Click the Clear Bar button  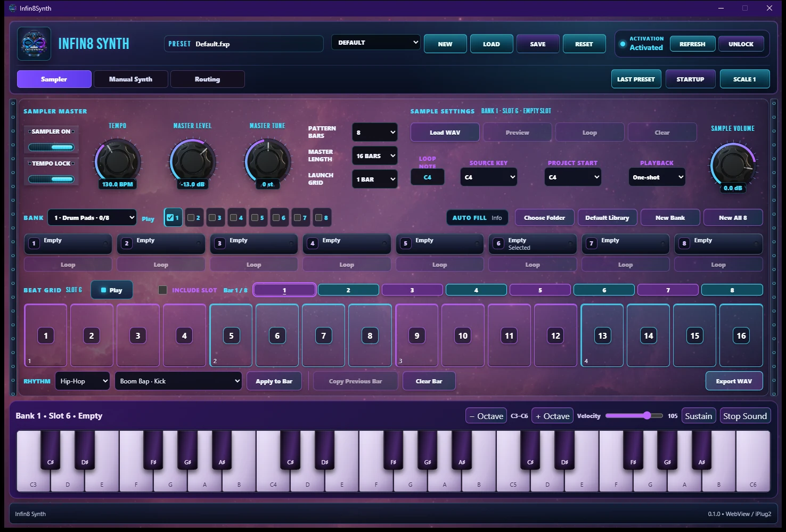coord(429,381)
